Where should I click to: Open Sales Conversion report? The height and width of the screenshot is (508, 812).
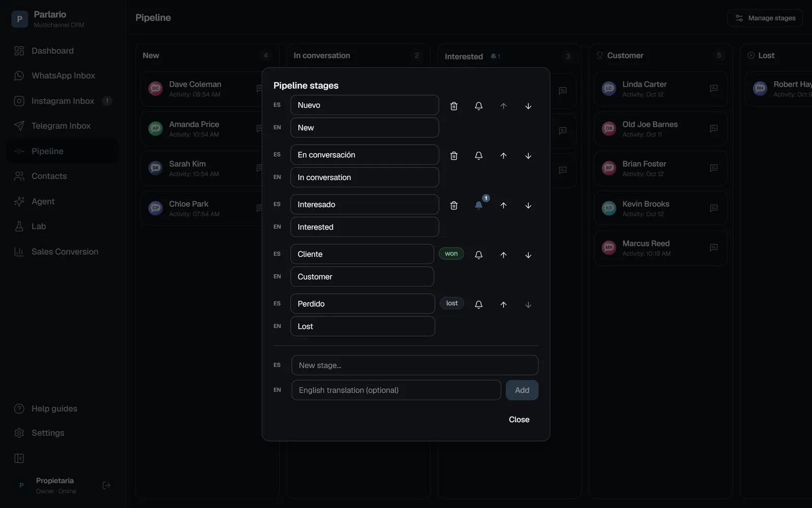(63, 252)
